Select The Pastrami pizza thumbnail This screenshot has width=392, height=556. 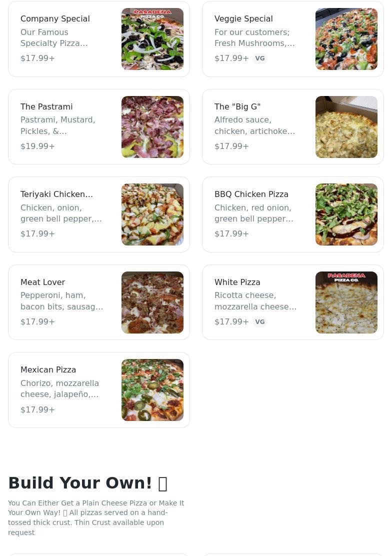(152, 127)
